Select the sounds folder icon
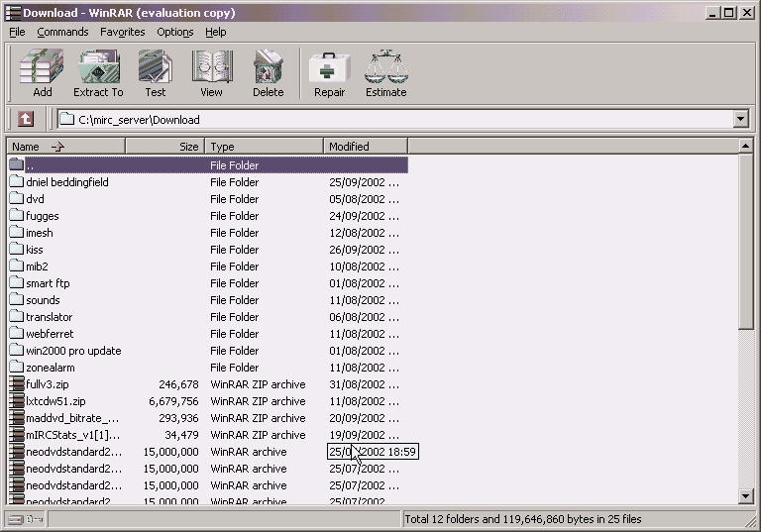Viewport: 761px width, 532px height. (x=17, y=299)
